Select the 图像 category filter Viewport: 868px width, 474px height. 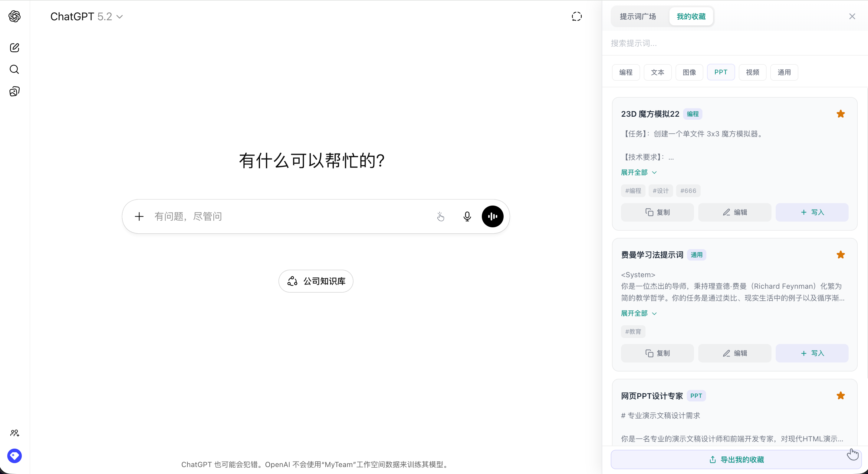point(689,72)
